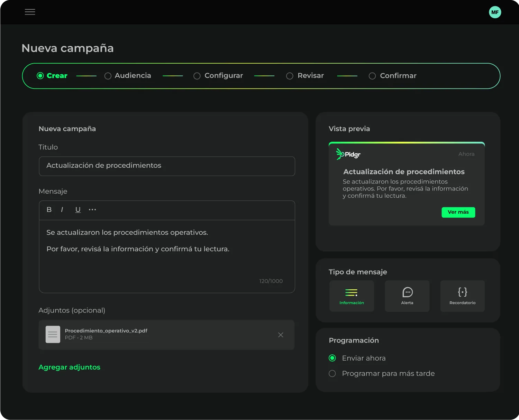Select Información message type

click(352, 296)
